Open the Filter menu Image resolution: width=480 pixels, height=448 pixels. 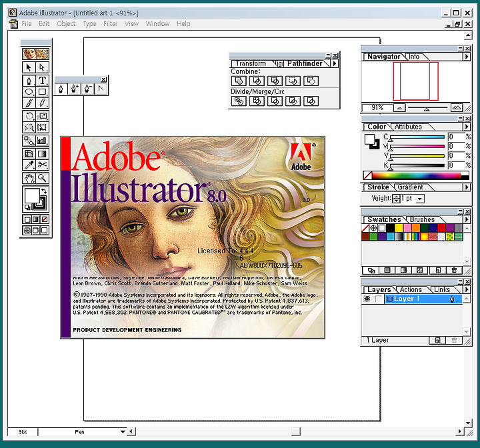pyautogui.click(x=110, y=23)
